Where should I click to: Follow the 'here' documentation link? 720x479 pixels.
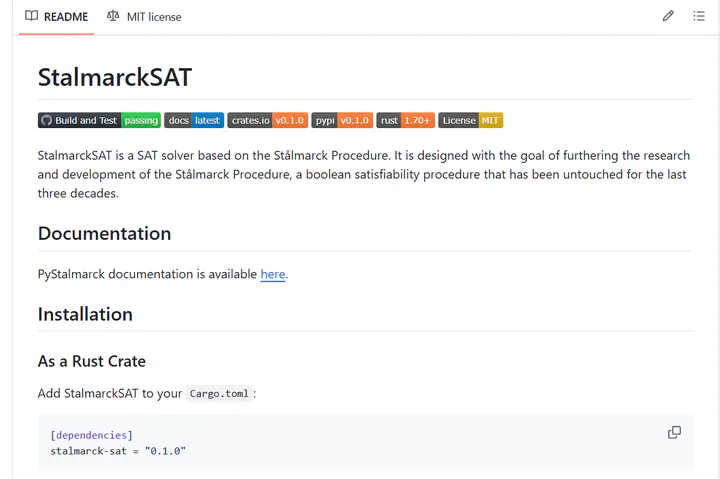point(273,274)
